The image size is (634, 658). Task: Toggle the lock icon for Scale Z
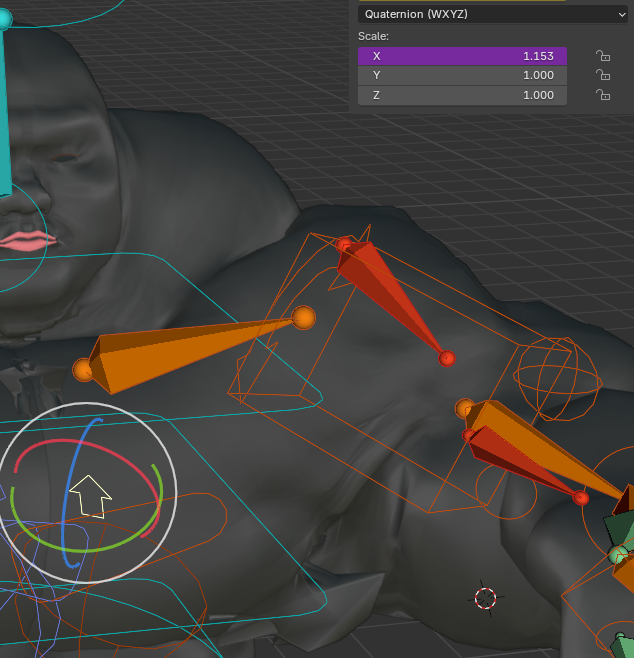click(603, 95)
